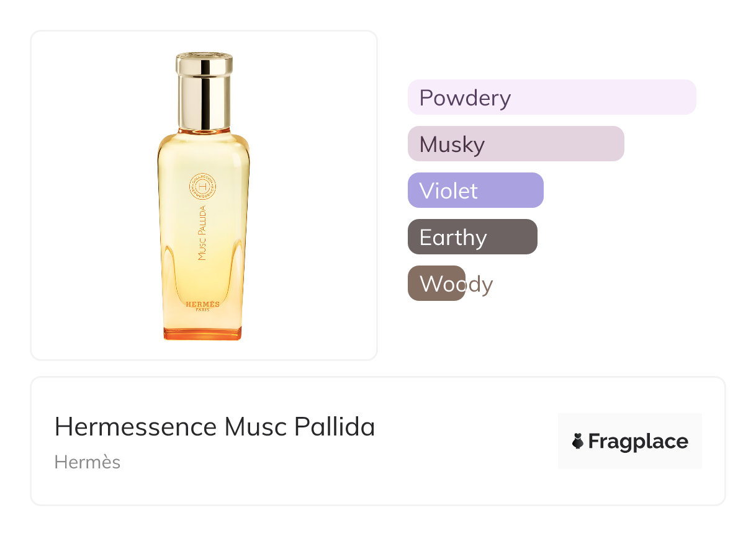The height and width of the screenshot is (536, 756).
Task: Click the Fragplace perfume bottle logo icon
Action: tap(577, 441)
